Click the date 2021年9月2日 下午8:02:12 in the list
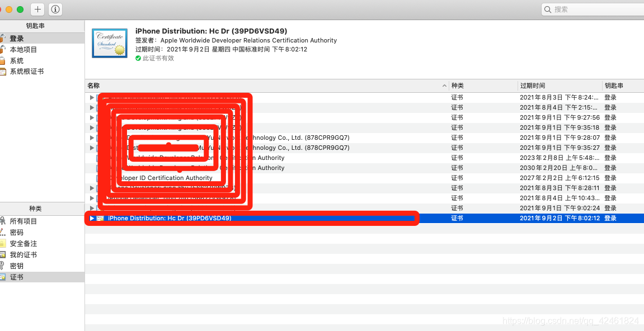This screenshot has height=331, width=644. pyautogui.click(x=560, y=219)
